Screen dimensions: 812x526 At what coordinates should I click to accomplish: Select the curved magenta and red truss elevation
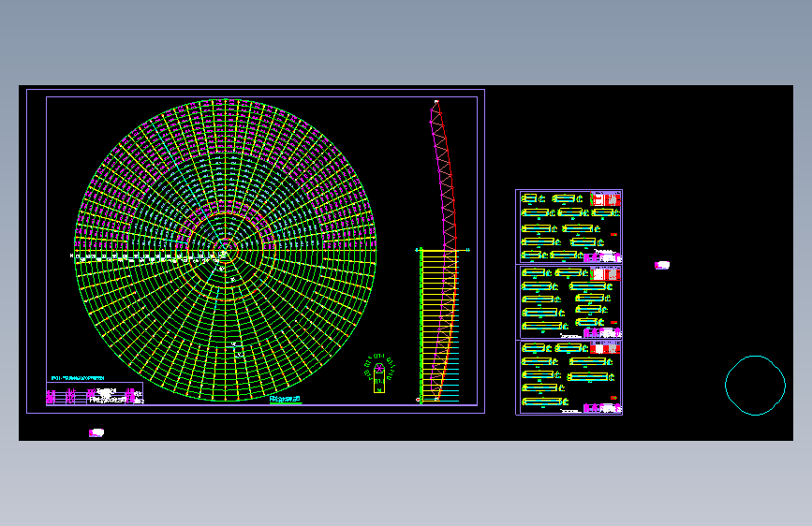point(443,250)
